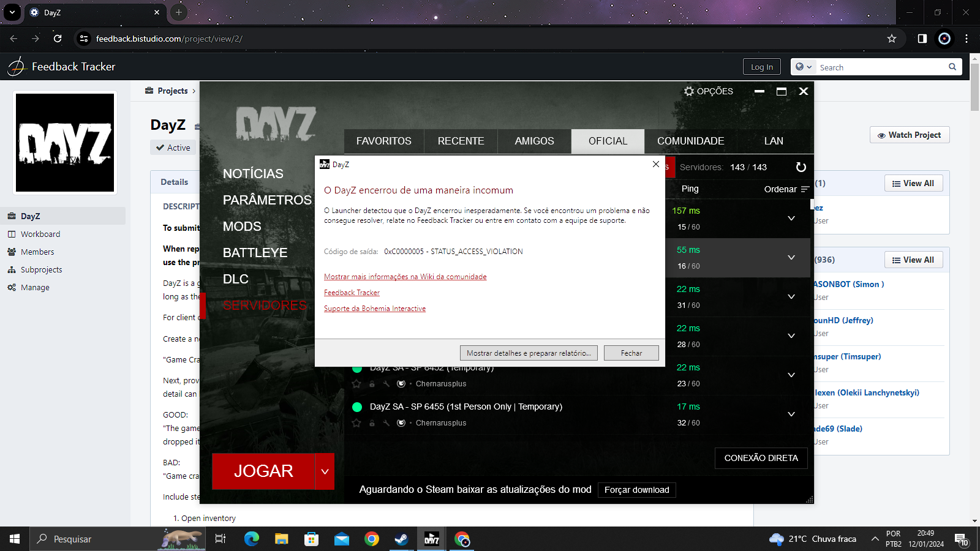Bookmark this page with the star icon
Screen dimensions: 980x551
pos(892,39)
